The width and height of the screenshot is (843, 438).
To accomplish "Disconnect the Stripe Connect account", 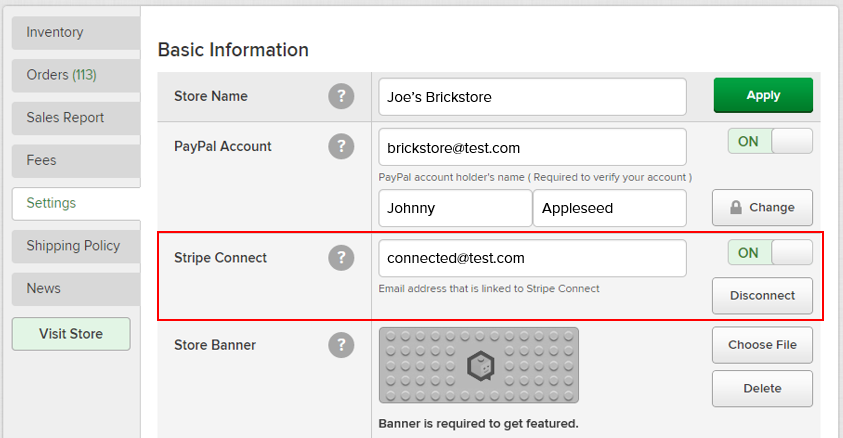I will [762, 296].
